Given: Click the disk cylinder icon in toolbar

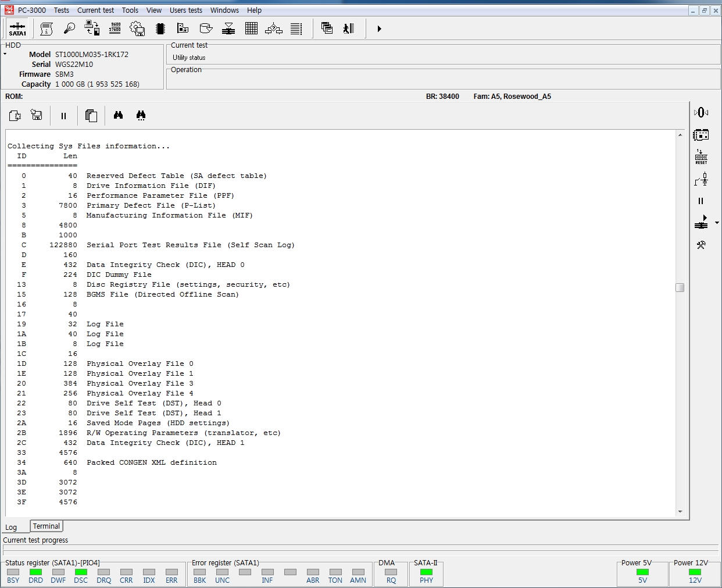Looking at the screenshot, I should [206, 28].
